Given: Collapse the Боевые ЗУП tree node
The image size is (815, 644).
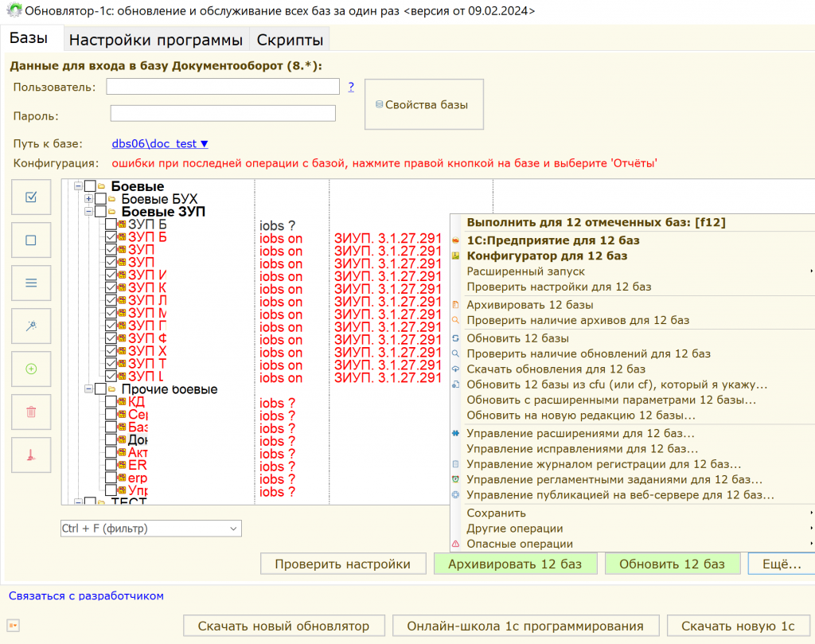Looking at the screenshot, I should [88, 212].
